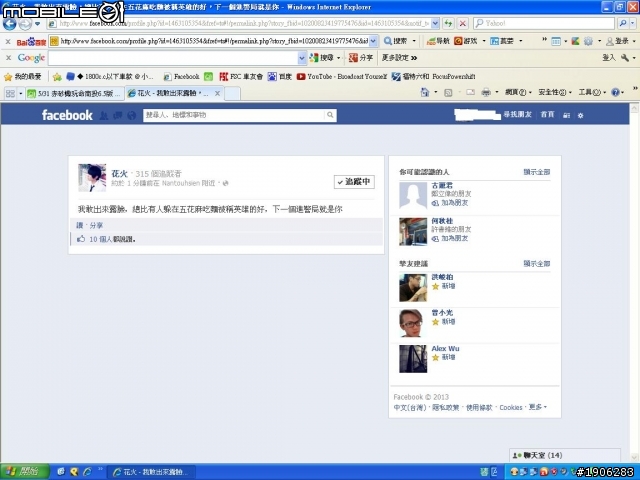The width and height of the screenshot is (640, 480).
Task: Open the 更多 footer dropdown
Action: [x=538, y=407]
